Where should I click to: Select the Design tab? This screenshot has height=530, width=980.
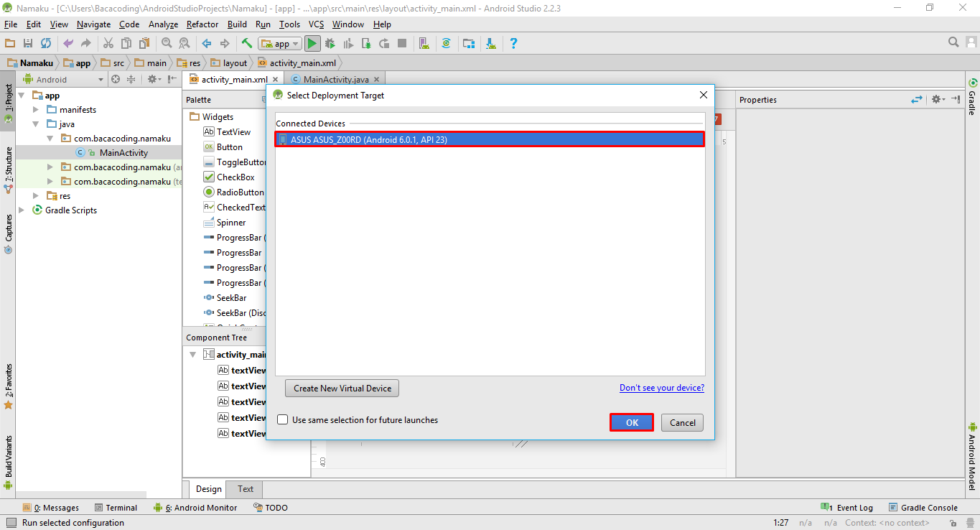pyautogui.click(x=209, y=489)
